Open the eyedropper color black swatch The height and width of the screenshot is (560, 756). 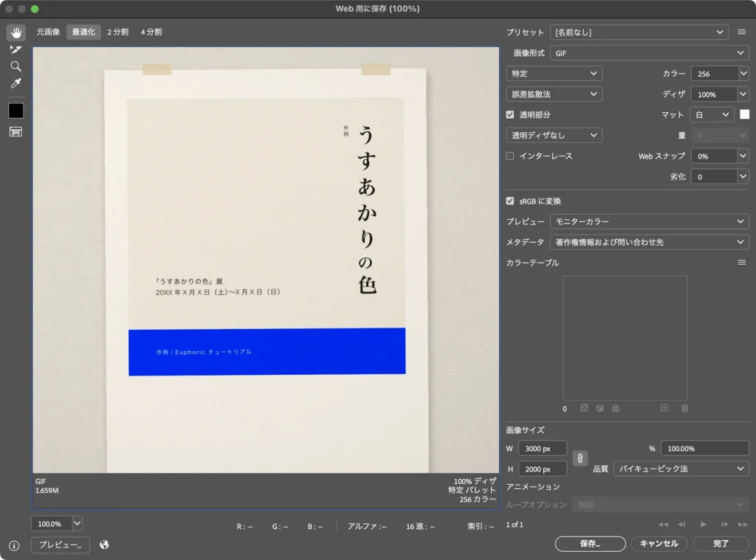click(x=16, y=111)
